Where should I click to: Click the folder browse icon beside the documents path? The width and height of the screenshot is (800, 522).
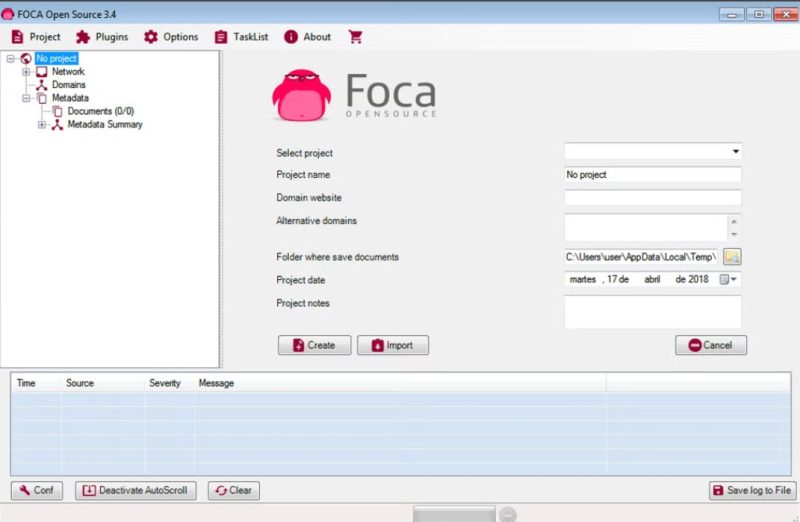click(x=732, y=257)
